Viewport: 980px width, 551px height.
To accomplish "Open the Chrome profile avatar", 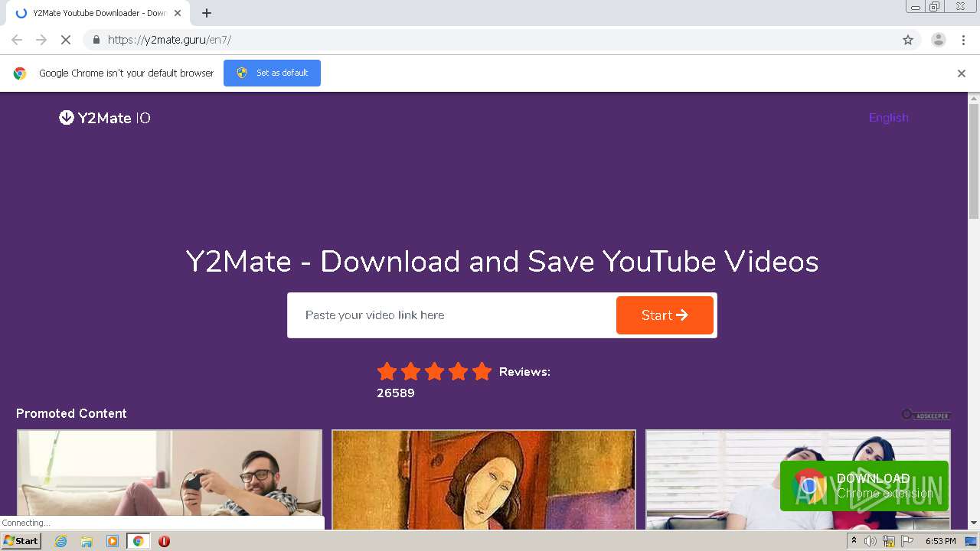I will click(938, 40).
